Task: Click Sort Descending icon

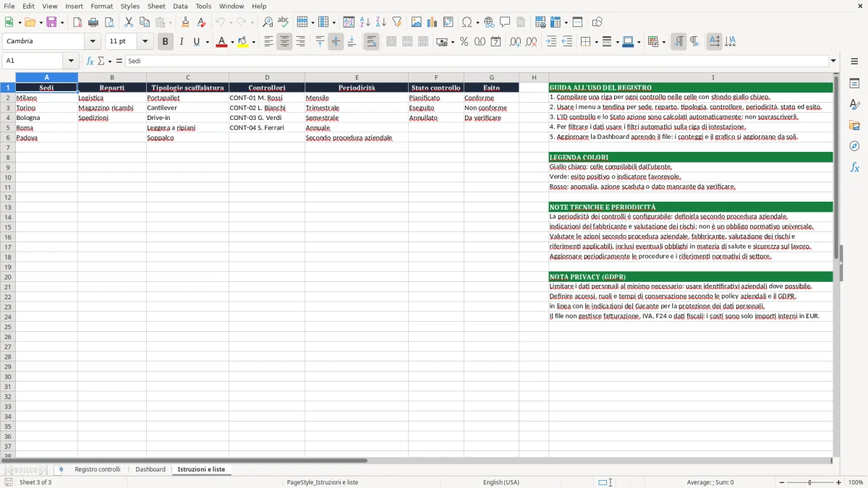Action: click(381, 22)
